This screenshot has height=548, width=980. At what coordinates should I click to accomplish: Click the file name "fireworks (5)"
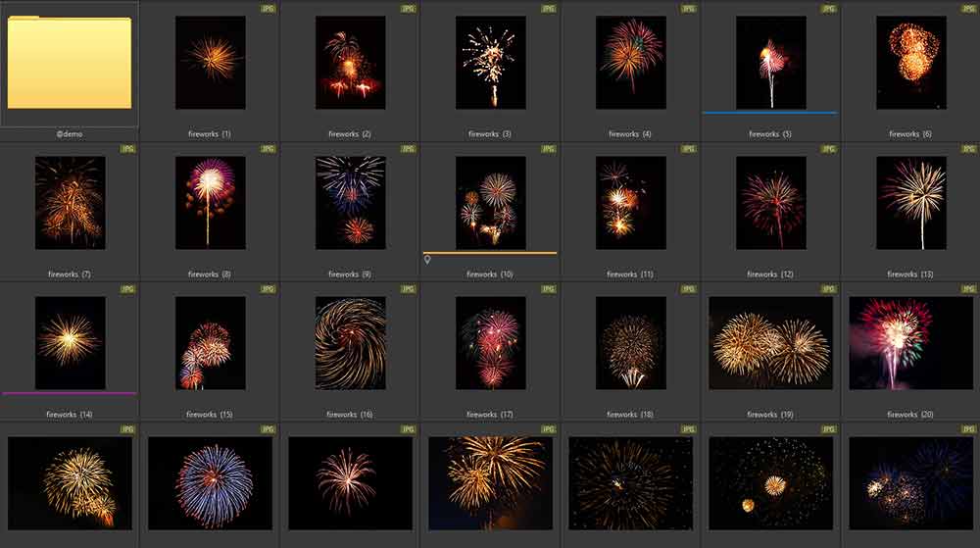[x=770, y=133]
